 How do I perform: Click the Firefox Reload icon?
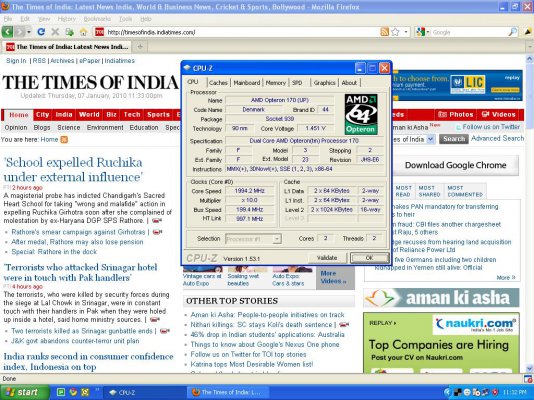click(x=41, y=32)
